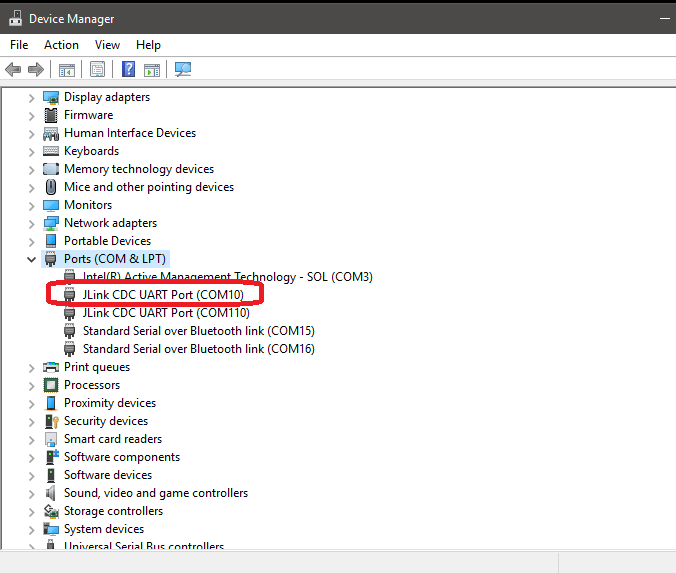This screenshot has width=676, height=573.
Task: Expand the Sound, video and game controllers node
Action: click(x=31, y=493)
